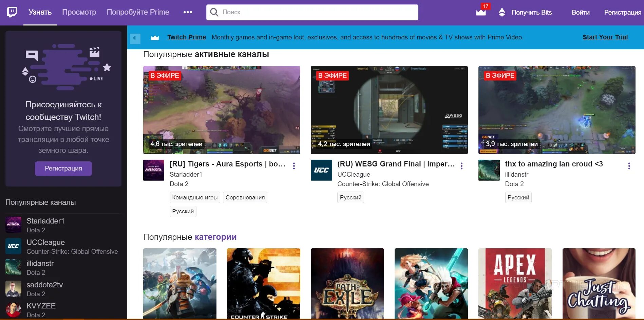Click illidanstr avatar in sidebar
This screenshot has height=320, width=644.
point(14,267)
